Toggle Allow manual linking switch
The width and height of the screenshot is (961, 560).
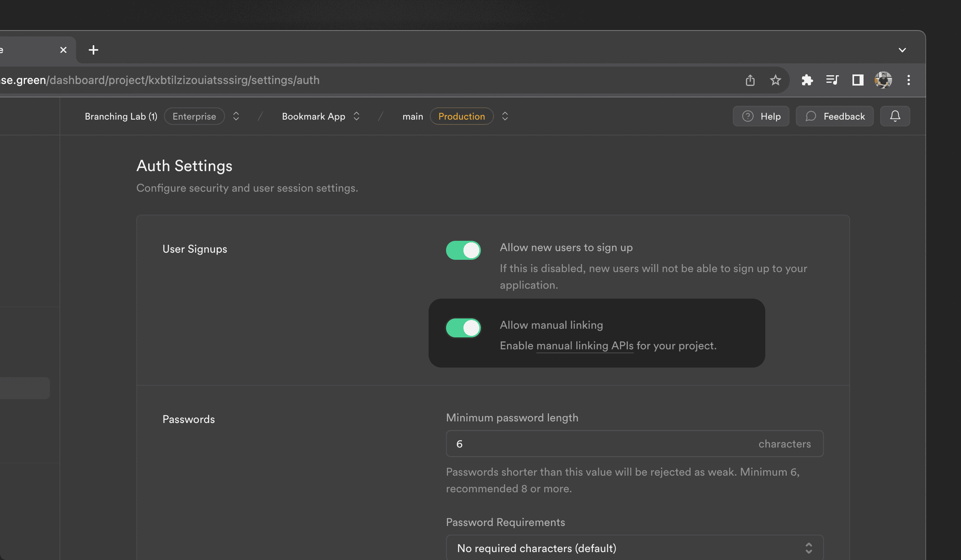pyautogui.click(x=463, y=328)
